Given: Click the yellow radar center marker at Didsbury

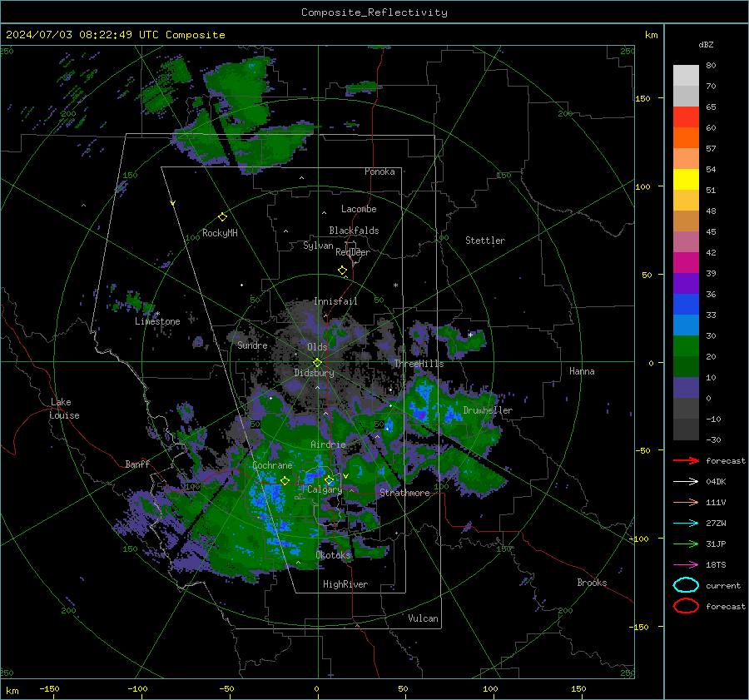Looking at the screenshot, I should (317, 363).
